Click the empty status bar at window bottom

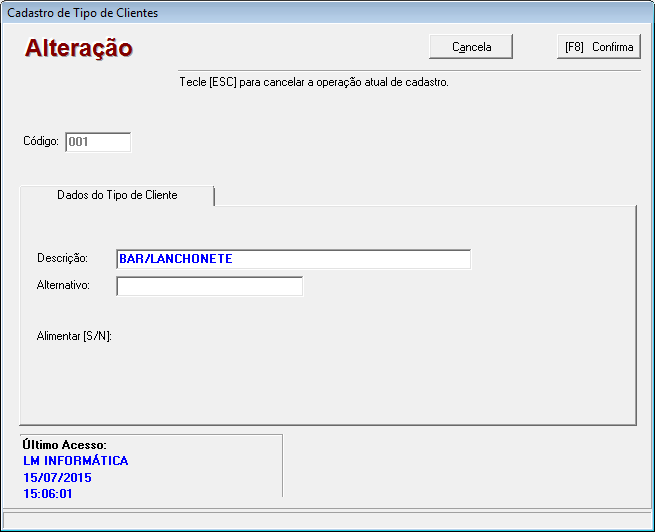click(x=327, y=519)
